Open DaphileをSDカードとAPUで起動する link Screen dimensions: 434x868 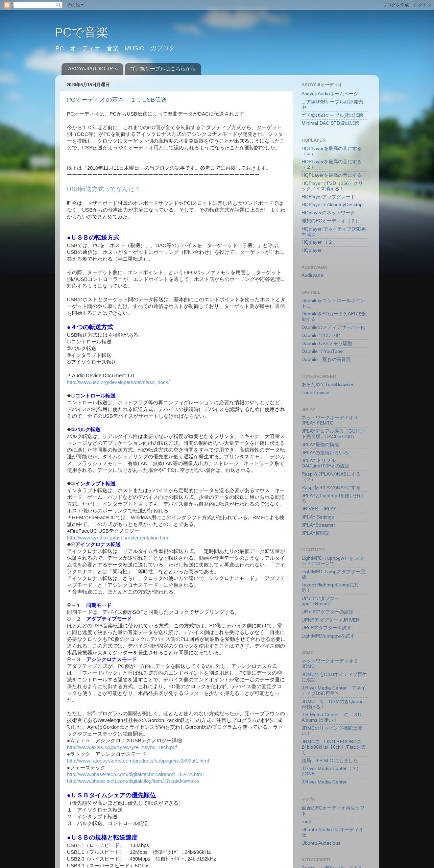334,316
